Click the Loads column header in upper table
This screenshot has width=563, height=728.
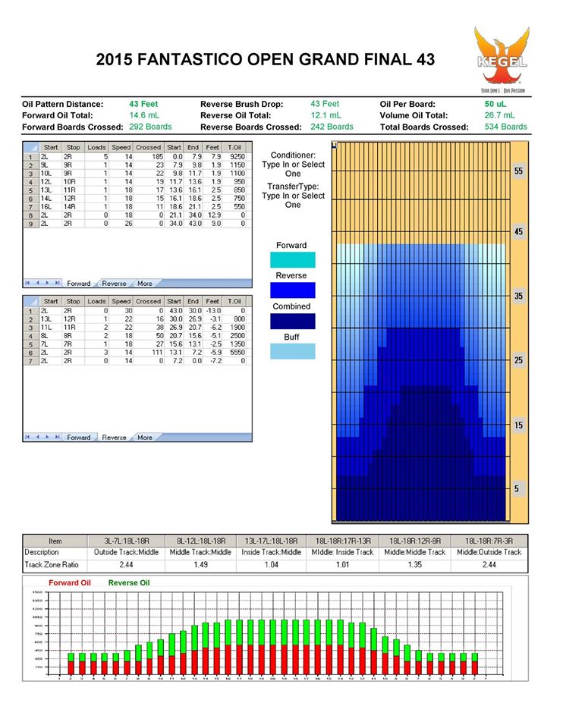(96, 147)
